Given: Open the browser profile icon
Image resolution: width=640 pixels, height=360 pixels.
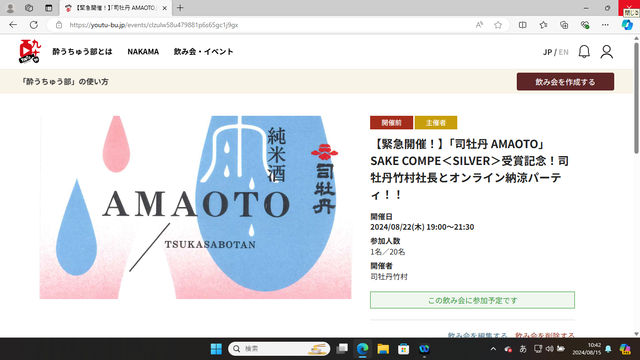Looking at the screenshot, I should 10,8.
